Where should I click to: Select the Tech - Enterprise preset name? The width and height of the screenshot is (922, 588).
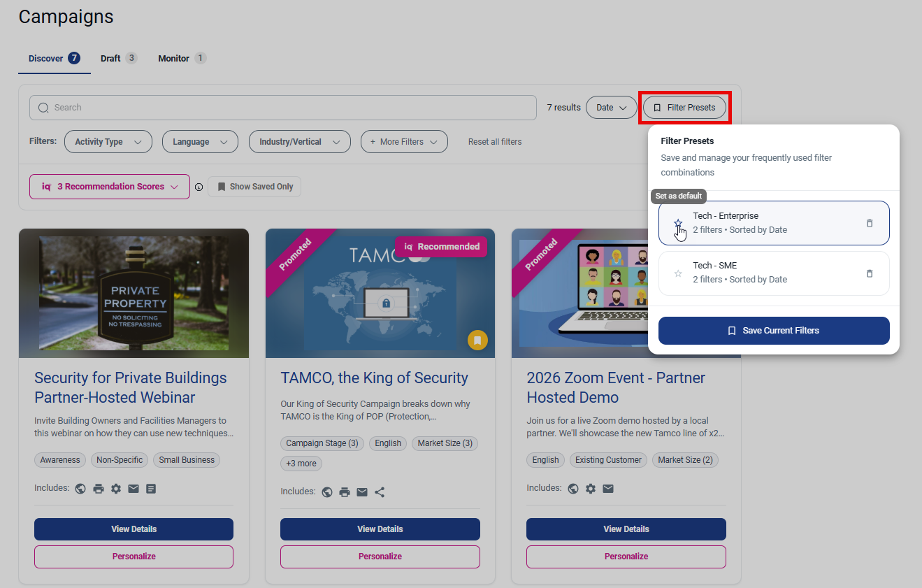[x=726, y=216]
